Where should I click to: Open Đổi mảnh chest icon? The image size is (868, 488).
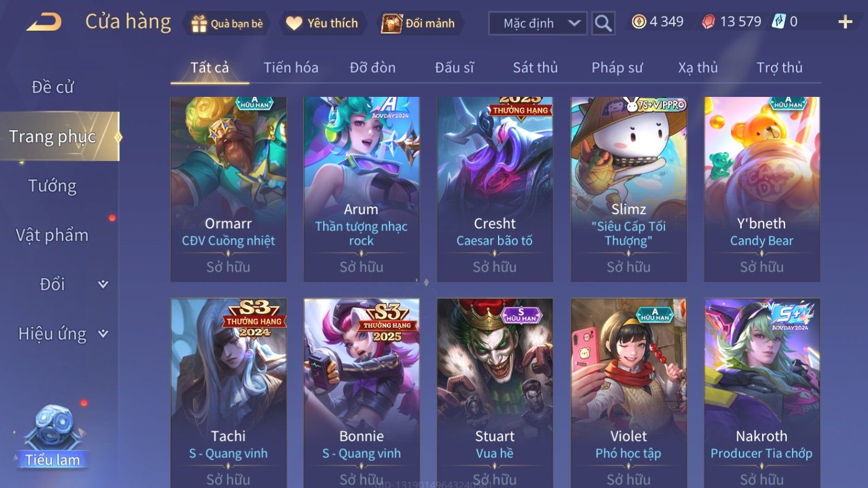[391, 24]
